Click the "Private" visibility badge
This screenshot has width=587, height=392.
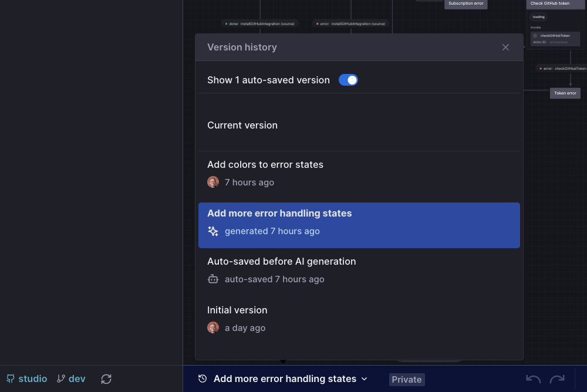[x=407, y=379]
